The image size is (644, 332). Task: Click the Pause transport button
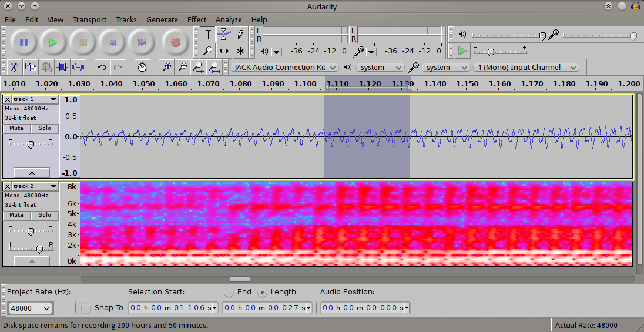click(x=24, y=42)
